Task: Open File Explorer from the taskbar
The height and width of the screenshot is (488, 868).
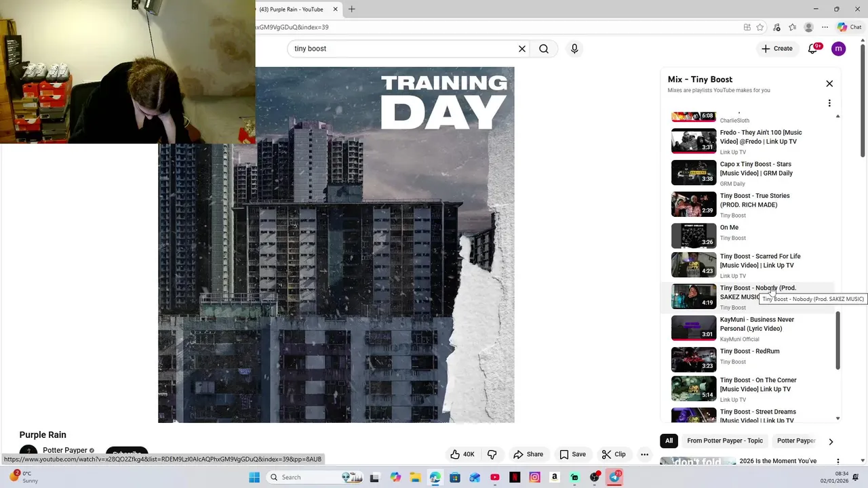Action: coord(415,477)
